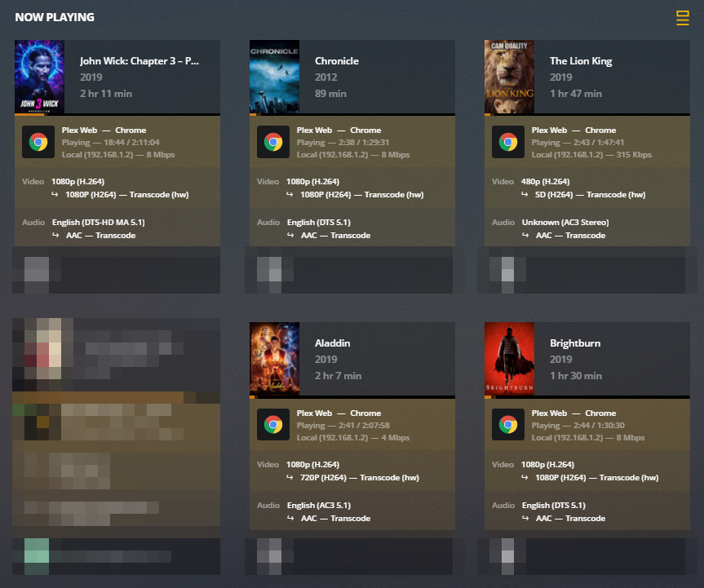Click Chrome icon on Aladdin card
This screenshot has width=704, height=588.
pos(273,425)
